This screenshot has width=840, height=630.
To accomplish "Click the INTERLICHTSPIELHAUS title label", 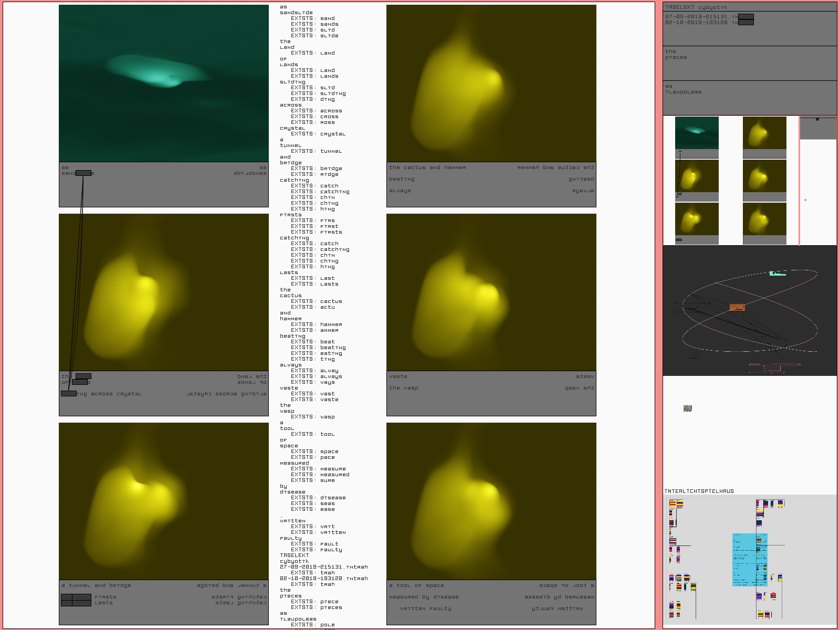I will click(x=699, y=491).
